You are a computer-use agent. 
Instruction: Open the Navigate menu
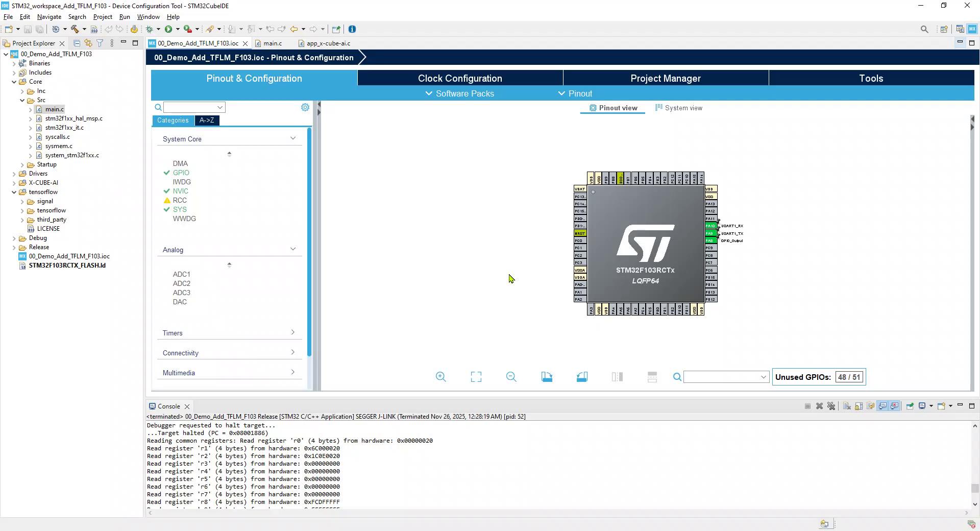click(49, 17)
